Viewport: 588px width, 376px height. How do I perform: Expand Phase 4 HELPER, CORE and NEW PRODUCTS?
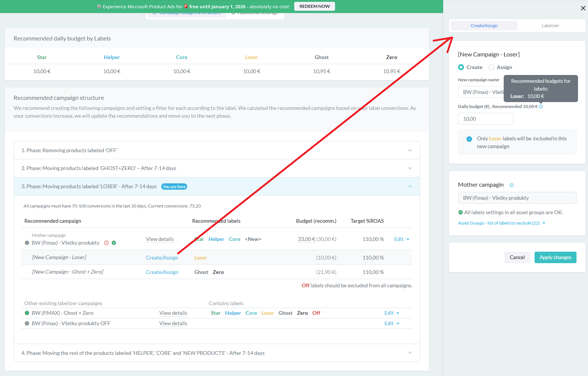pos(410,353)
